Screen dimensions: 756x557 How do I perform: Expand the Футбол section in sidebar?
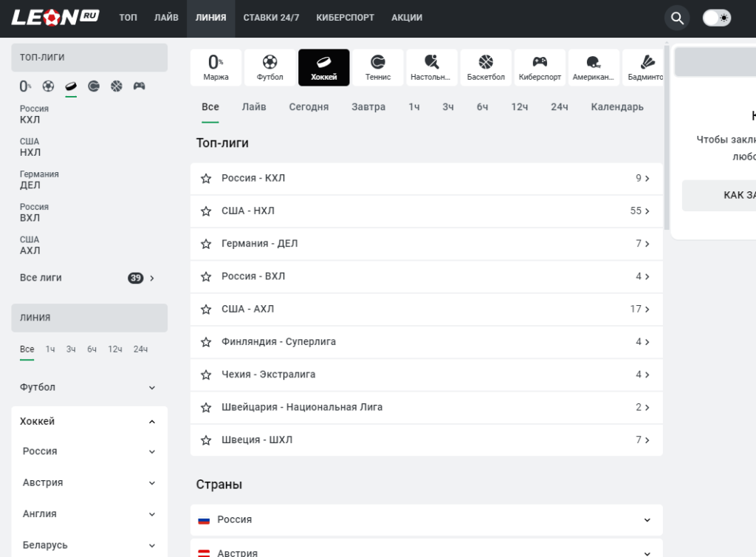click(x=89, y=387)
